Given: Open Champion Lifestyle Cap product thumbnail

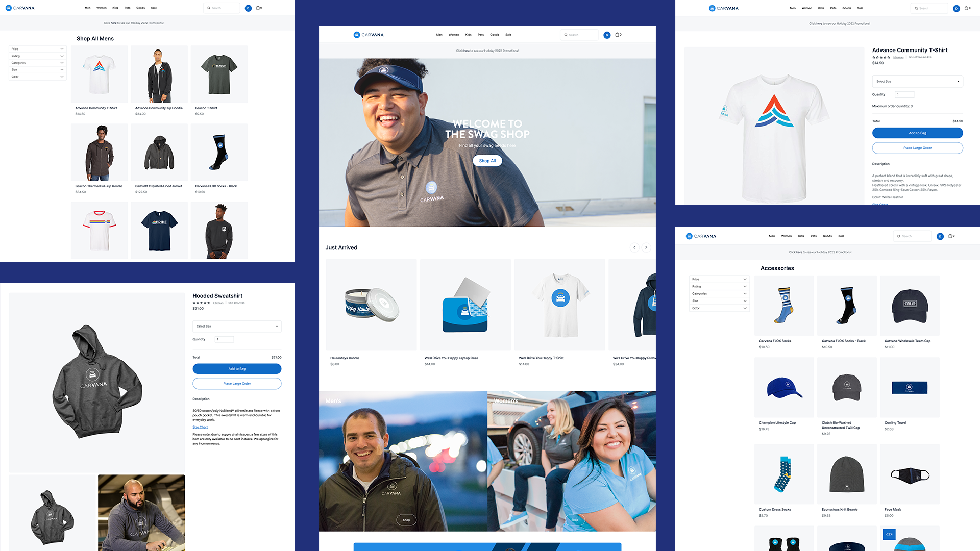Looking at the screenshot, I should [x=784, y=387].
